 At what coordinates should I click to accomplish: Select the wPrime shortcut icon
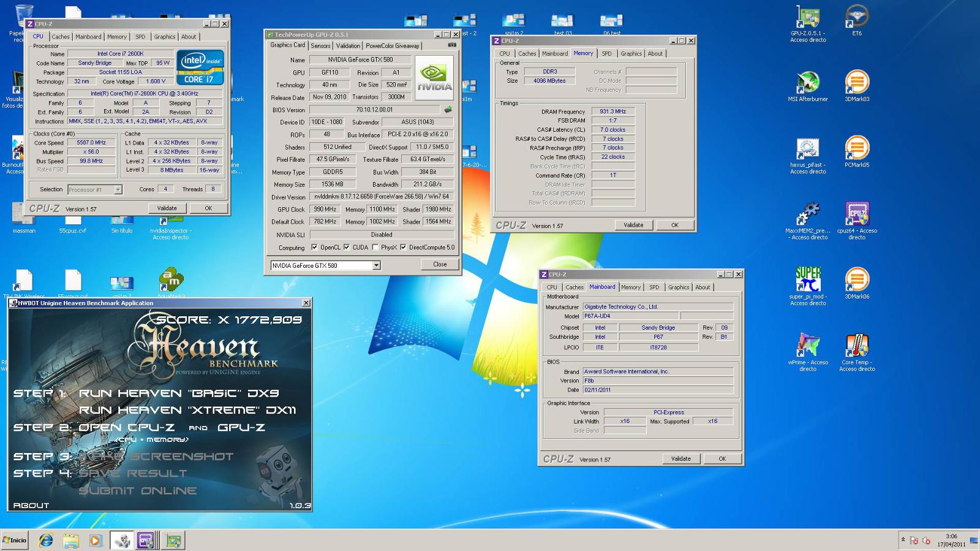tap(808, 352)
